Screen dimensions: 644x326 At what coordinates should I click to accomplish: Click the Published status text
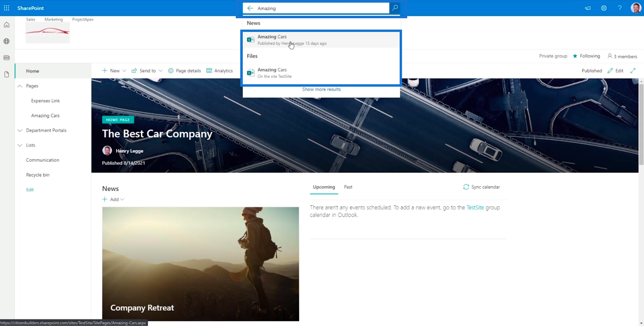[592, 71]
